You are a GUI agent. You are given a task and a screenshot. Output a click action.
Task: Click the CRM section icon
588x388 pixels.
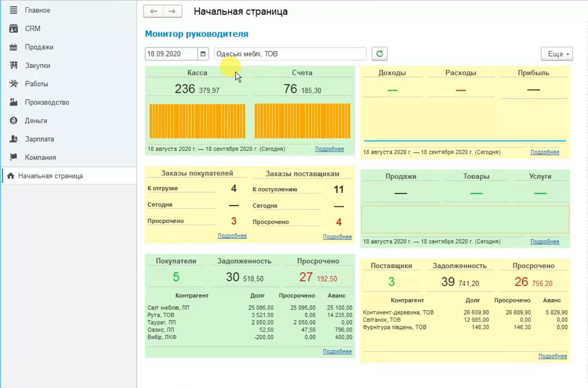coord(14,28)
